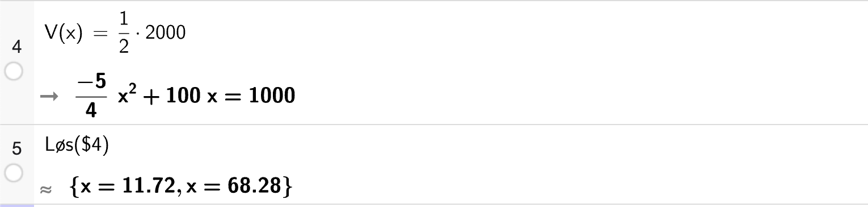Click the V(x) function name in row 4
Image resolution: width=868 pixels, height=207 pixels.
tap(64, 34)
